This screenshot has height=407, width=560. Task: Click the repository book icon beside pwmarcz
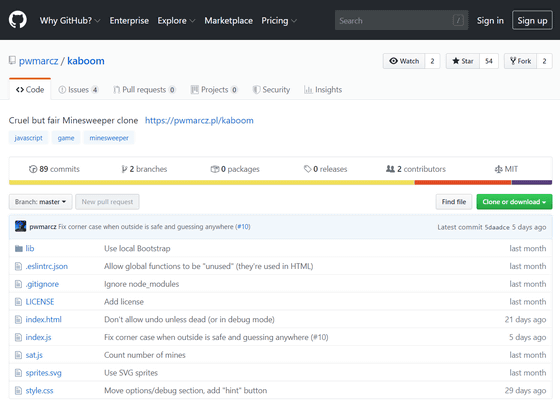(x=12, y=60)
